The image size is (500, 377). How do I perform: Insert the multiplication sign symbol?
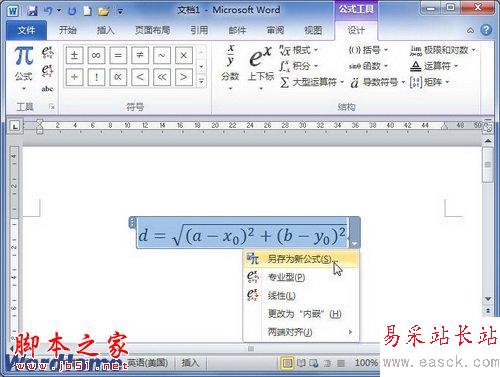pos(184,55)
